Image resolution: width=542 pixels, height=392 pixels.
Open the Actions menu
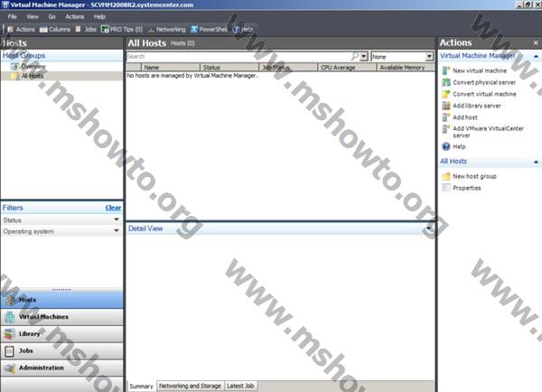75,16
